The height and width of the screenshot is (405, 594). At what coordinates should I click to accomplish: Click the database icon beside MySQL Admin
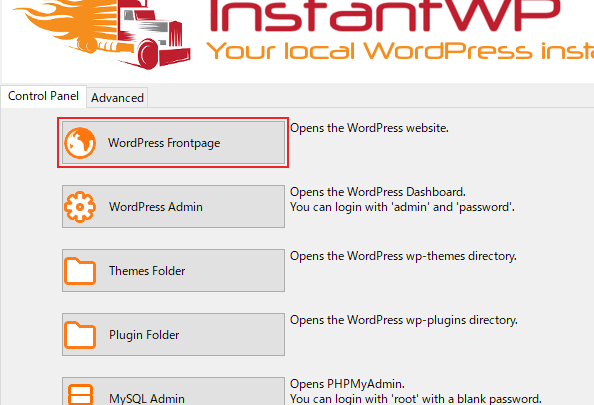80,394
